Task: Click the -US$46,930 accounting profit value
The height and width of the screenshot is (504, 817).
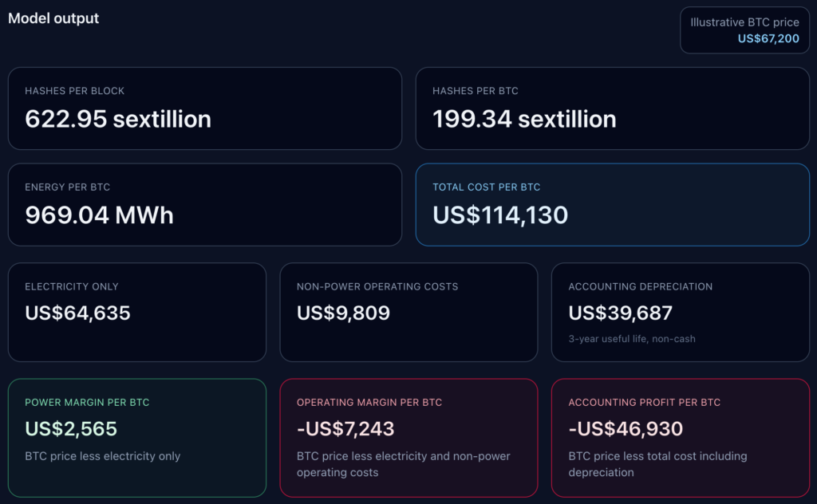Action: (625, 428)
